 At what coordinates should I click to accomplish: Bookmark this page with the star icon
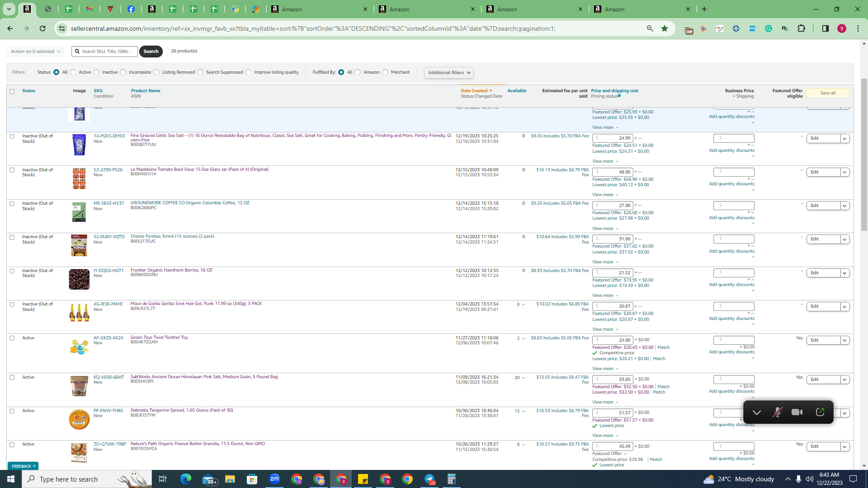tap(665, 28)
